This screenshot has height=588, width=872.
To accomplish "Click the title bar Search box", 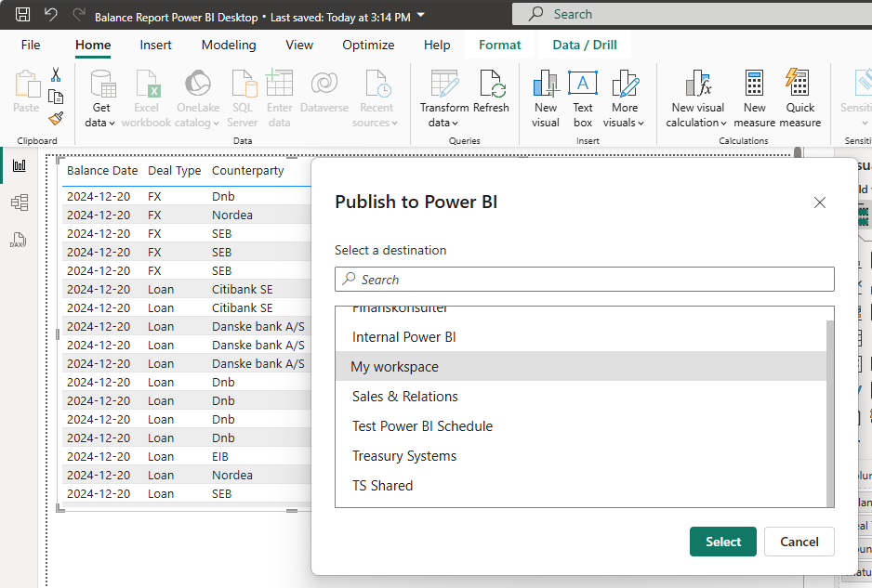I will [692, 15].
